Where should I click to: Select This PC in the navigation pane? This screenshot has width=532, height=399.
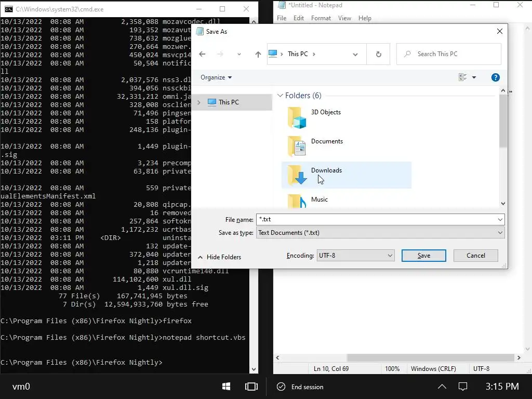pos(232,102)
